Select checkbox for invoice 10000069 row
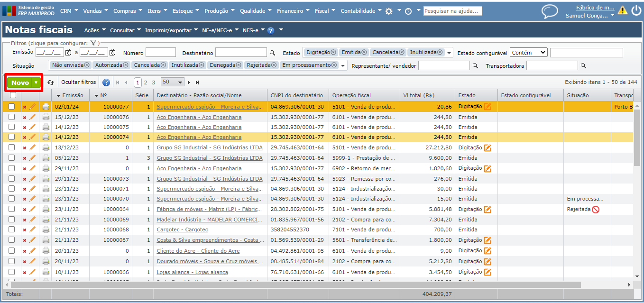The width and height of the screenshot is (644, 303). pyautogui.click(x=12, y=220)
